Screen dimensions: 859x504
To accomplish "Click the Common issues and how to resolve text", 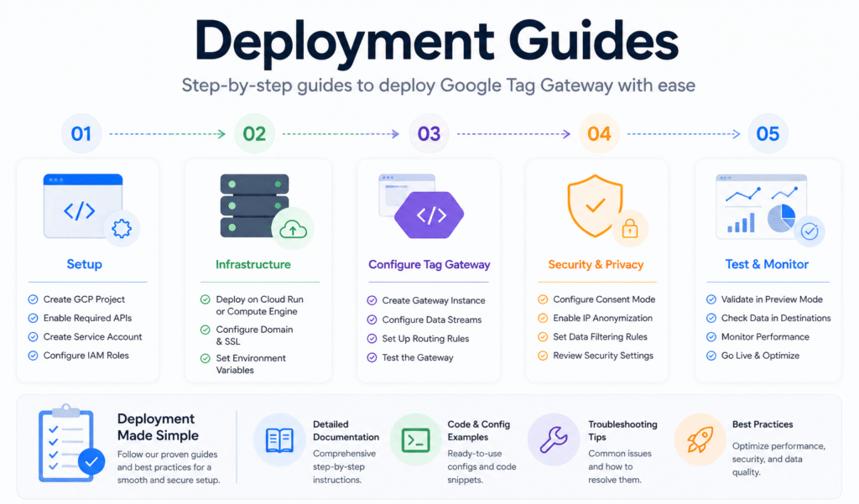I will (620, 467).
